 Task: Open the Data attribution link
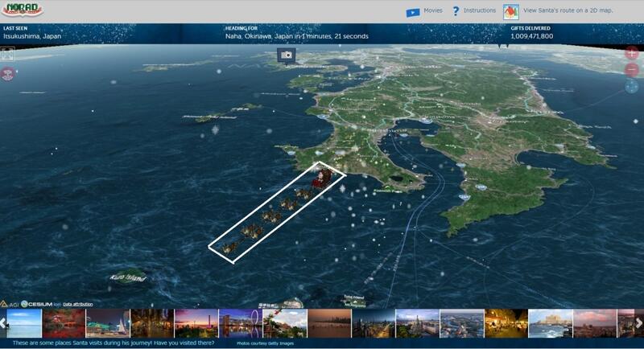77,304
